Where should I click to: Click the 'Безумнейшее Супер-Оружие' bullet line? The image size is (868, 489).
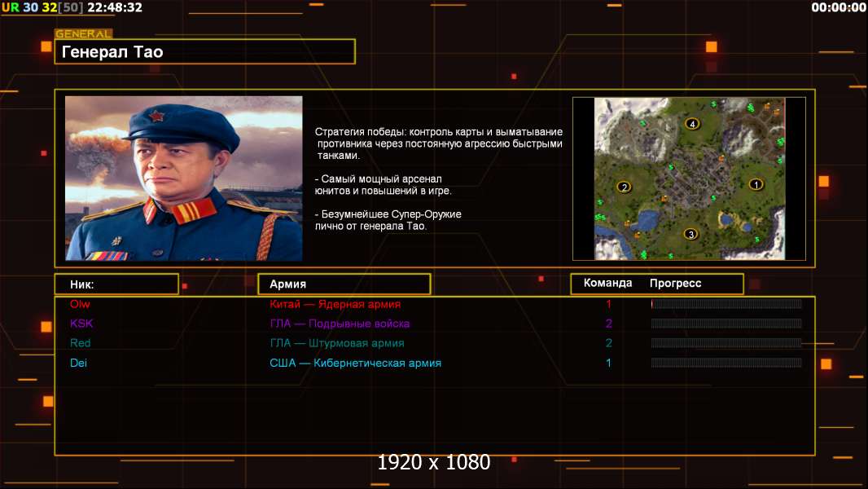(388, 220)
